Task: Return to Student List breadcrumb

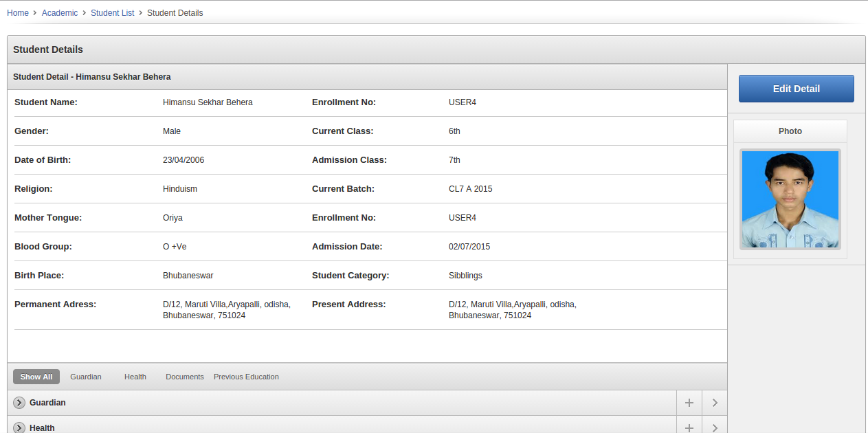Action: pos(113,13)
